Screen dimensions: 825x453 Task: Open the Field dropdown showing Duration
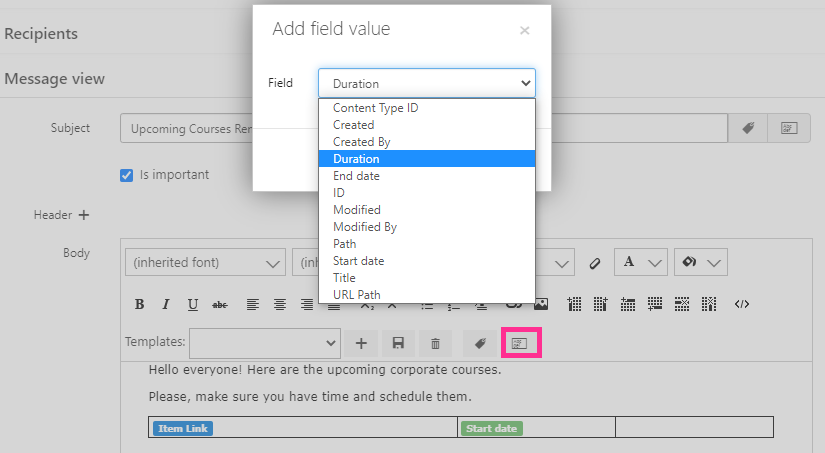(x=427, y=83)
